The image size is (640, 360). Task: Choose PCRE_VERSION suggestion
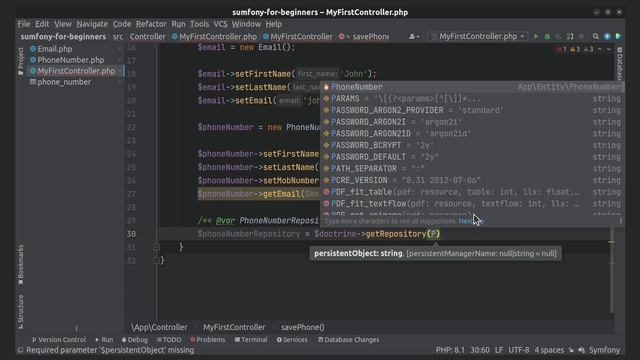(x=472, y=180)
